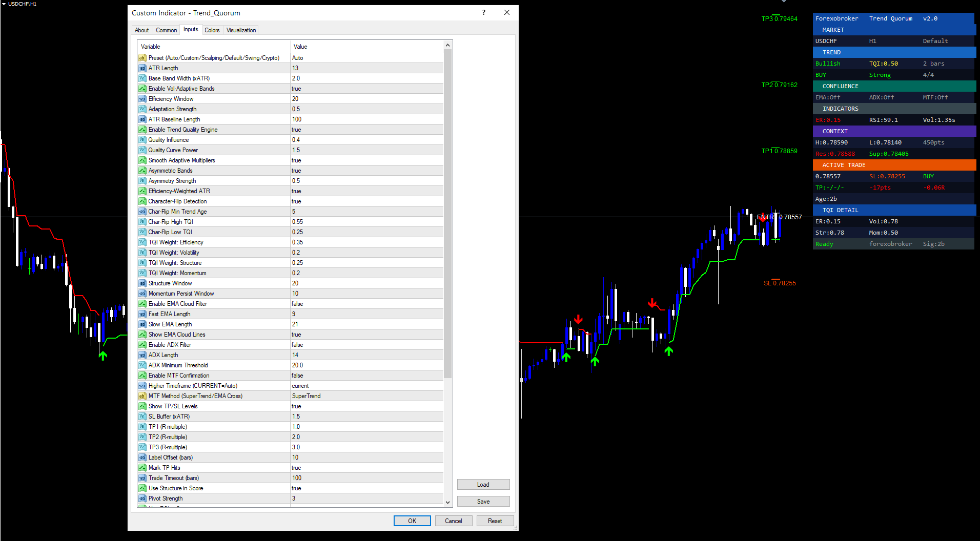The height and width of the screenshot is (541, 980).
Task: Click the Pivot Strength integer icon
Action: (x=142, y=498)
